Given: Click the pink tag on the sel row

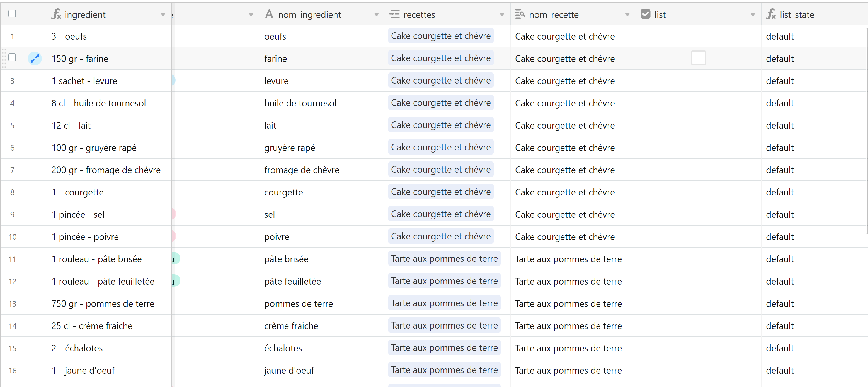Looking at the screenshot, I should pyautogui.click(x=174, y=214).
